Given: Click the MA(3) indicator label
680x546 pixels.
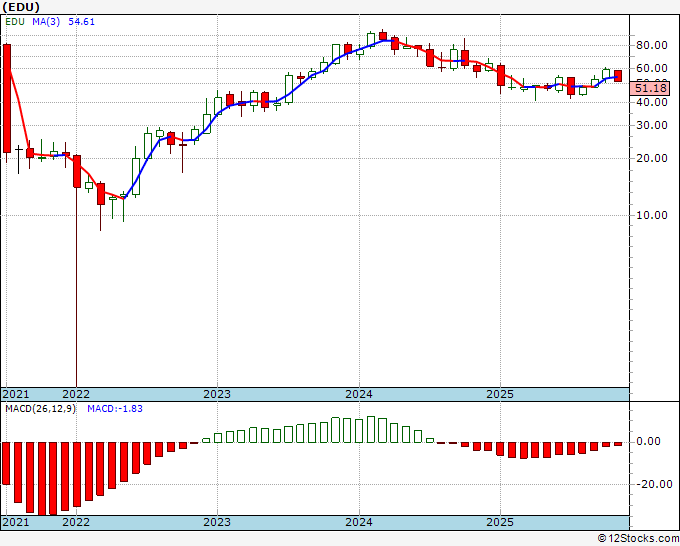Looking at the screenshot, I should [46, 22].
